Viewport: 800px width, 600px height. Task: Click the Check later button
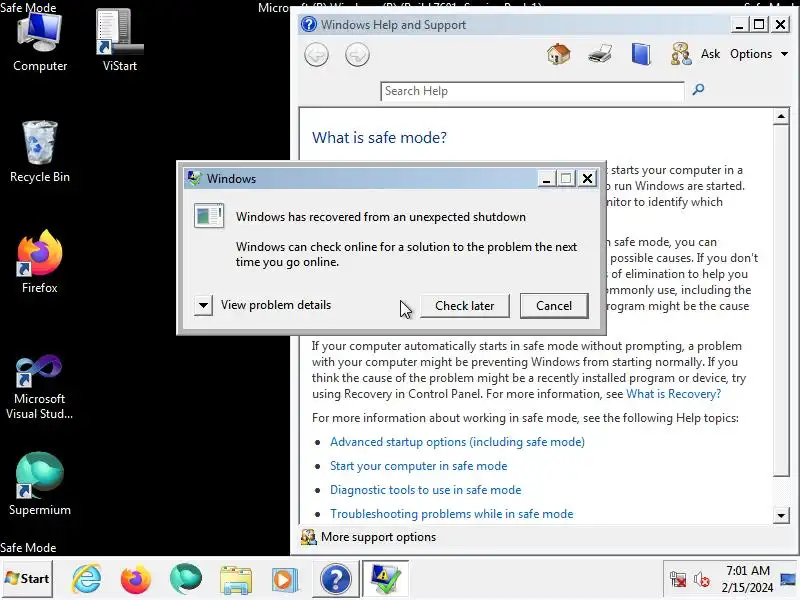pyautogui.click(x=465, y=306)
